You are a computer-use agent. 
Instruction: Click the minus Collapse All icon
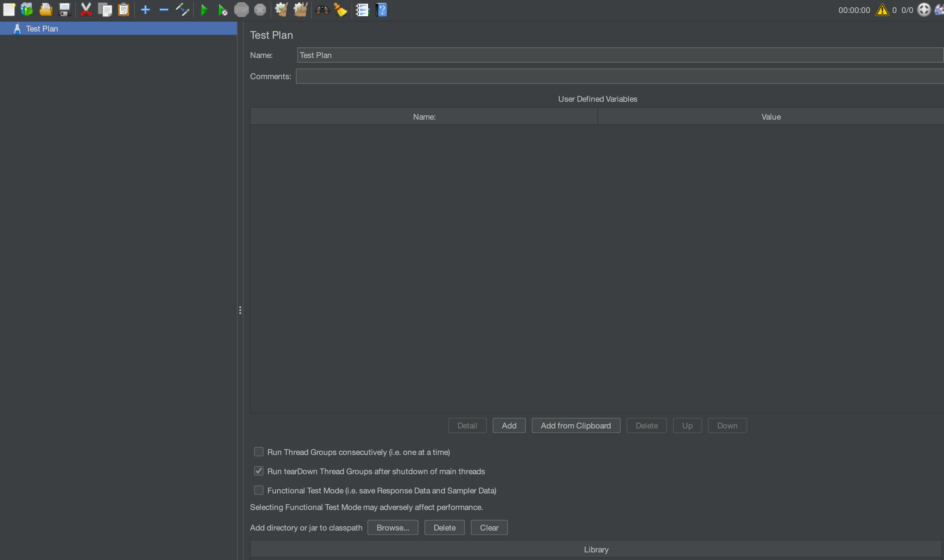tap(164, 10)
